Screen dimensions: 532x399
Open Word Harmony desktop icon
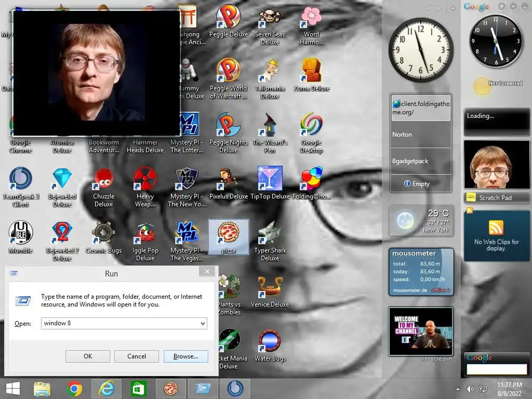point(311,25)
